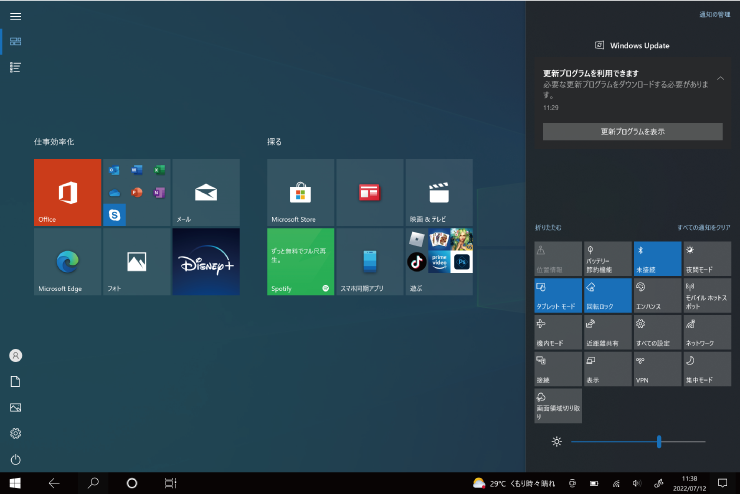This screenshot has width=740, height=495.
Task: Open すべての設定 quick action
Action: pos(657,333)
